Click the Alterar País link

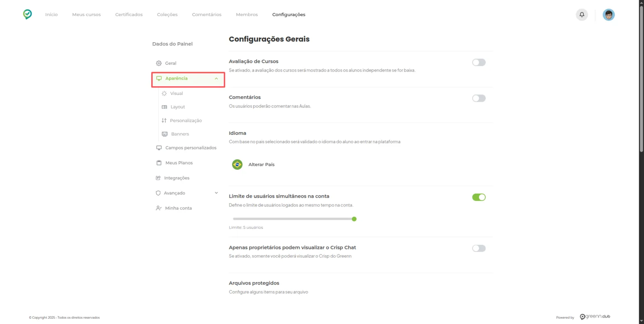pyautogui.click(x=262, y=165)
